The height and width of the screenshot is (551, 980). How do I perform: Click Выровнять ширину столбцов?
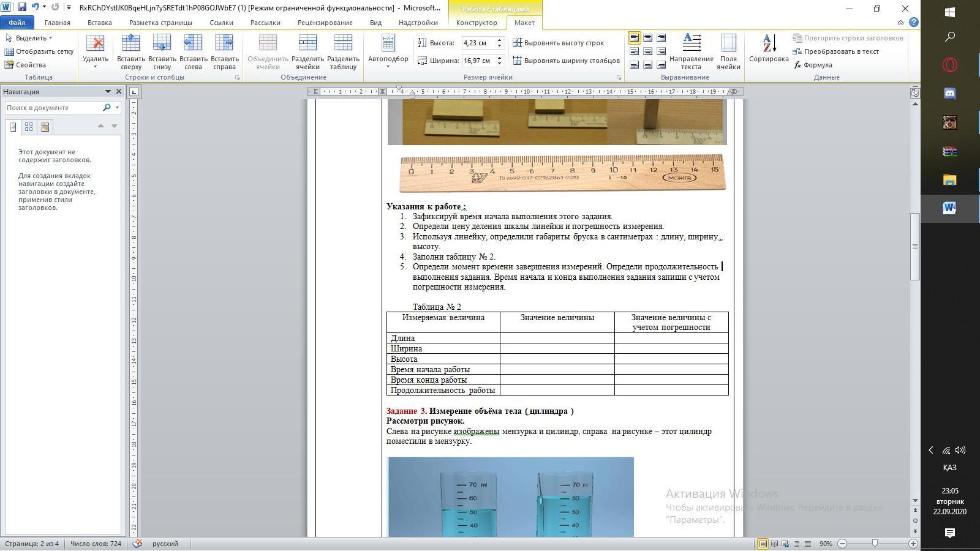coord(566,61)
